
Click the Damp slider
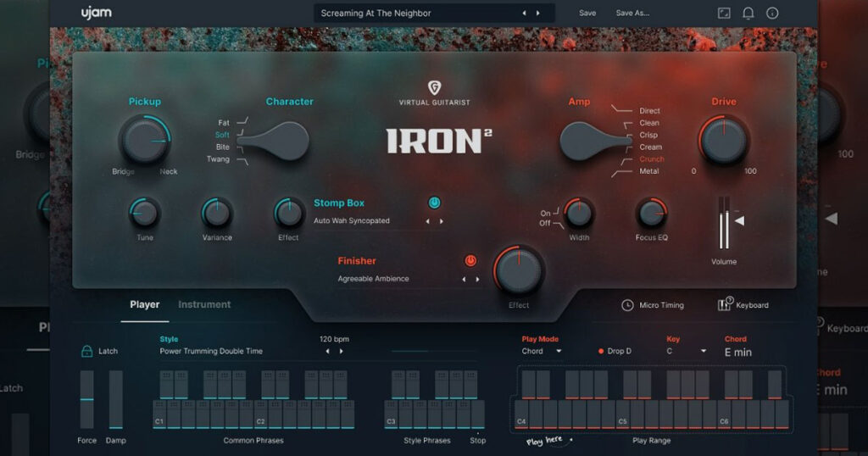point(115,399)
